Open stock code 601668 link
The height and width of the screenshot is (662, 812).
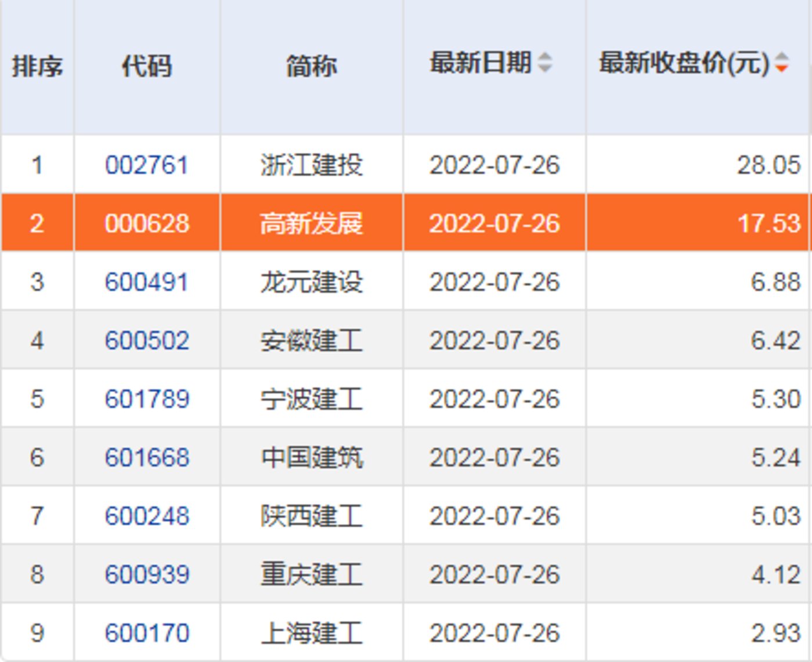[147, 458]
